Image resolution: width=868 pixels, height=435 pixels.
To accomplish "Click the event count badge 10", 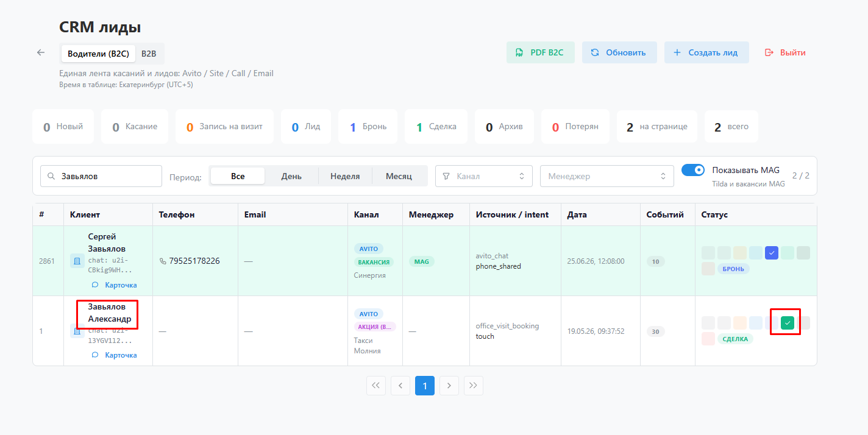I will (655, 261).
